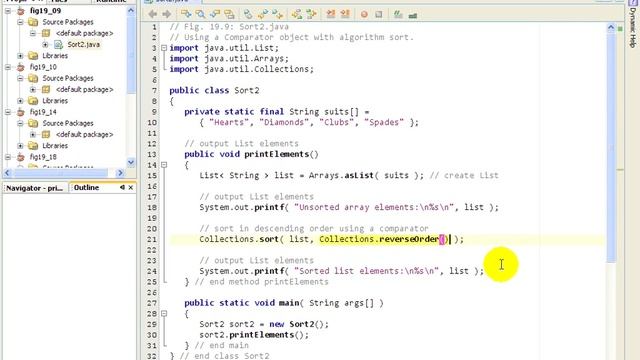This screenshot has height=360, width=640.
Task: Close the Outline panel with the X
Action: [131, 187]
